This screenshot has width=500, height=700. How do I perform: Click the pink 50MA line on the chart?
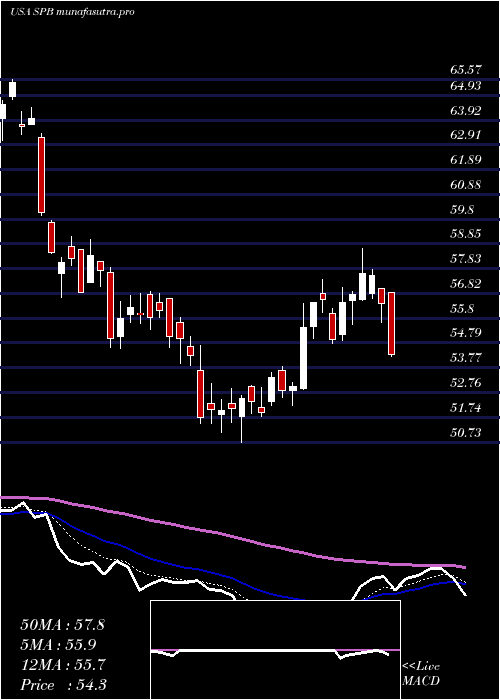point(232,537)
